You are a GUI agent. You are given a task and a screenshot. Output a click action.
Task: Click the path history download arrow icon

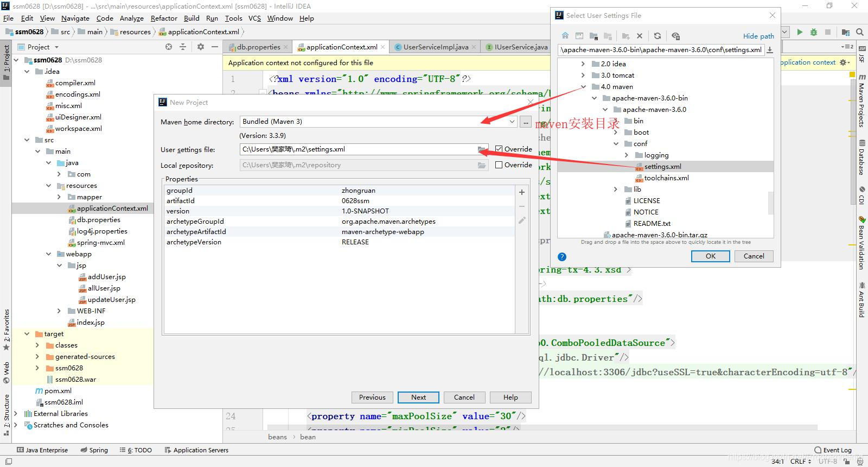pos(770,49)
